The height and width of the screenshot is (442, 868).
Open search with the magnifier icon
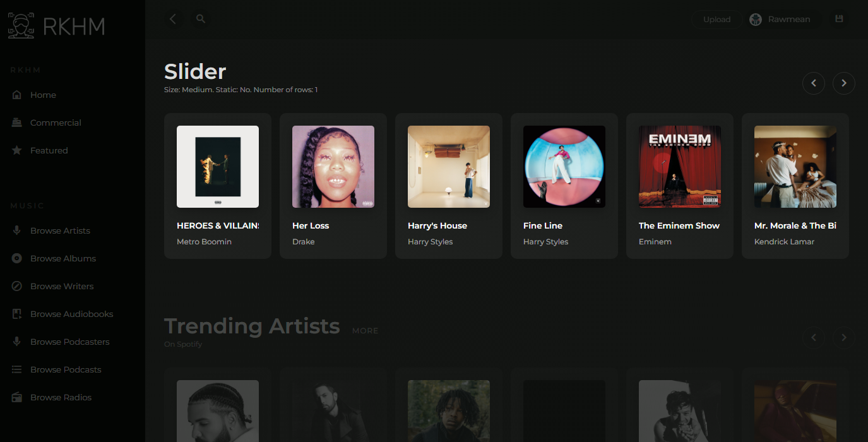(201, 19)
